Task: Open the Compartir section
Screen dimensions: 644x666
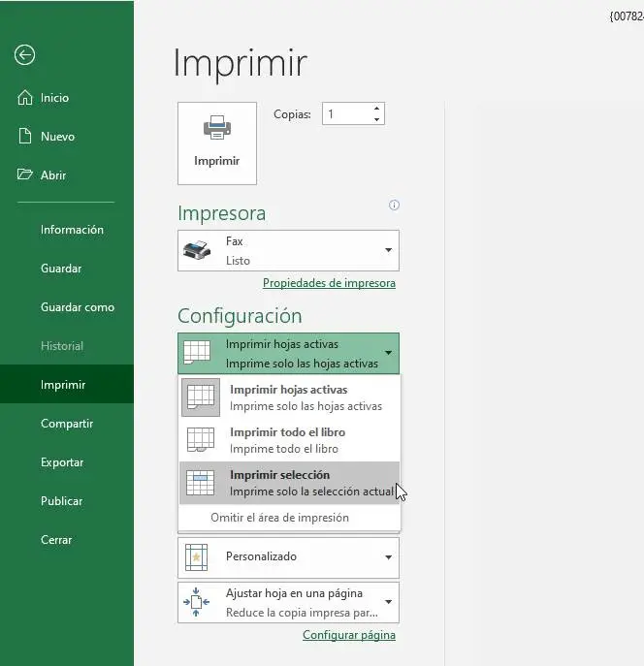Action: 67,424
